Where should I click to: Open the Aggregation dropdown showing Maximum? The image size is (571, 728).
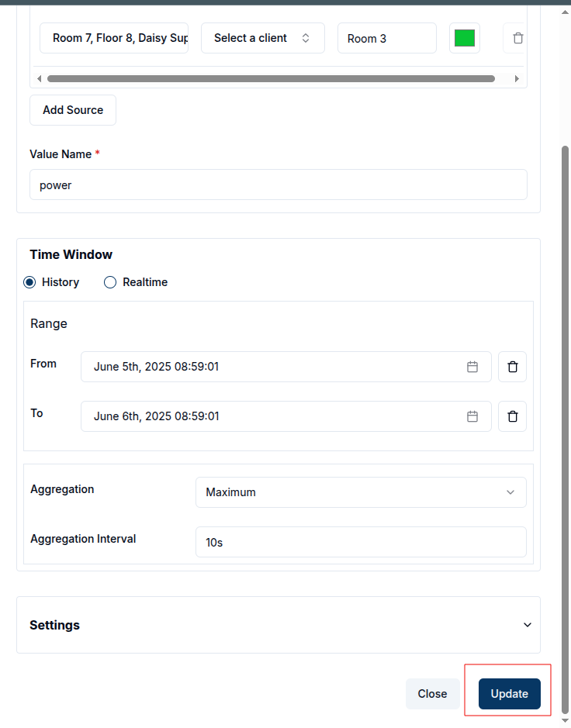(361, 492)
